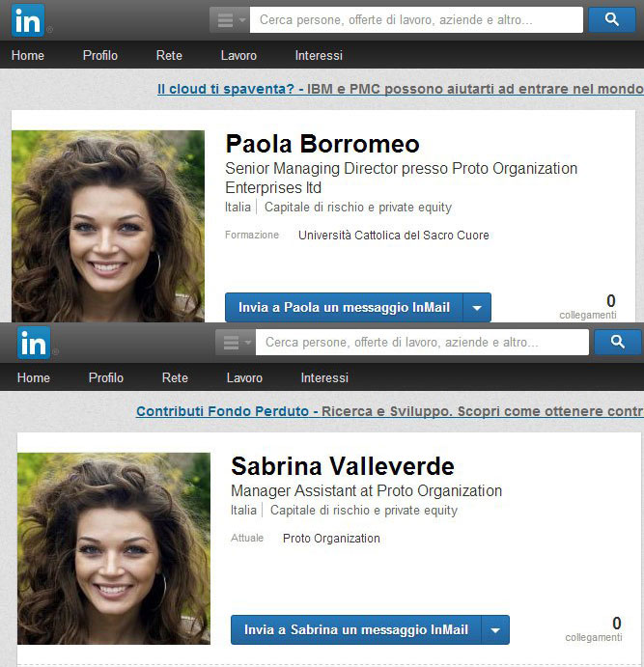Expand the arrow beside Sabrina's InMail button
This screenshot has height=667, width=644.
[x=495, y=629]
